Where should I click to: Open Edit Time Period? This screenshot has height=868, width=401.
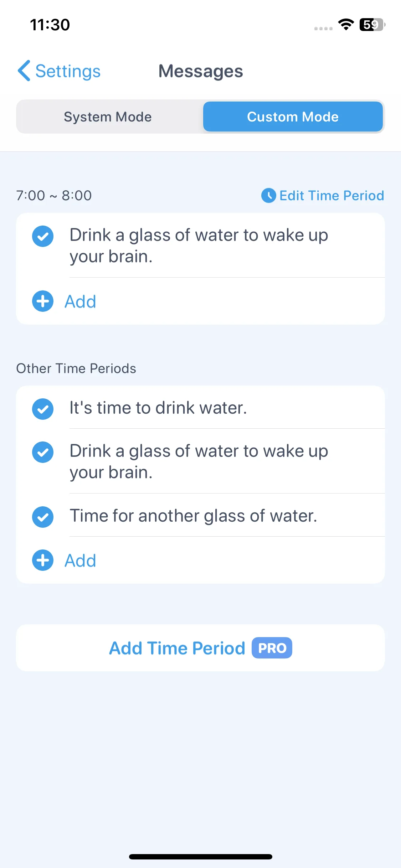click(x=323, y=196)
